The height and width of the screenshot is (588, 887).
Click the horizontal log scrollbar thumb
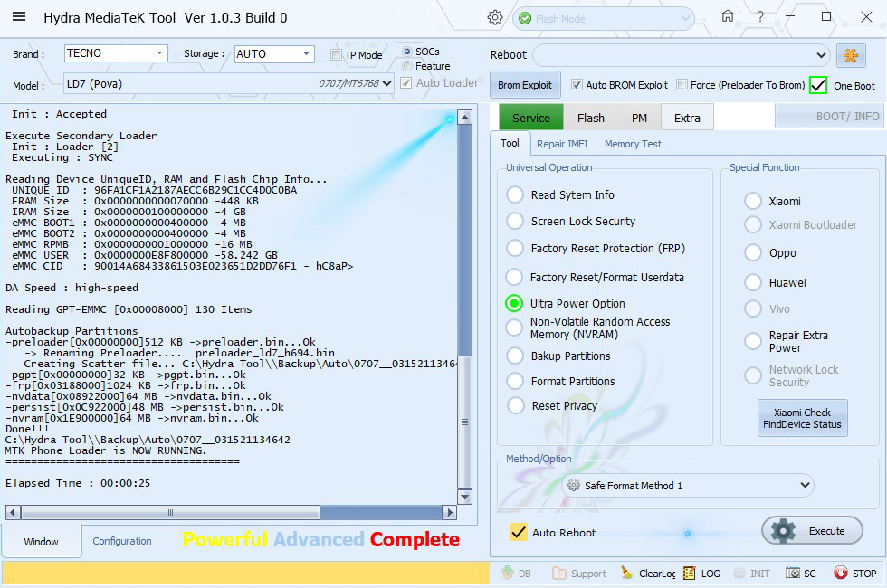pos(170,513)
